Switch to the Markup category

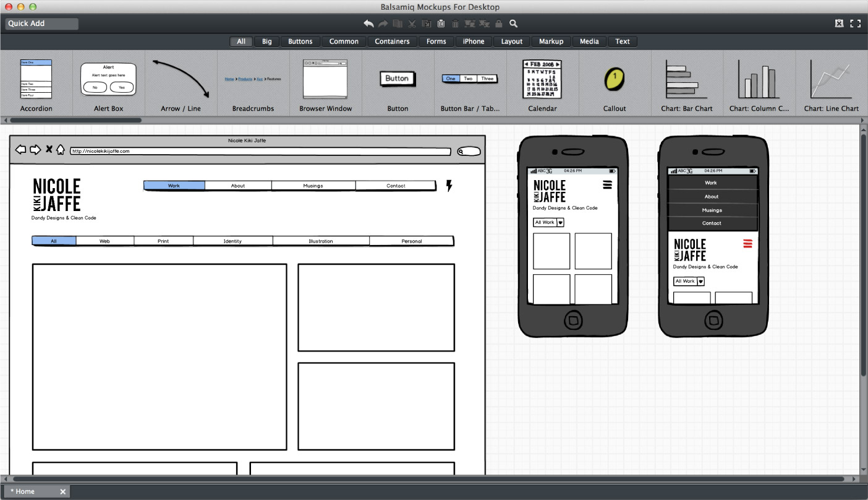(551, 41)
